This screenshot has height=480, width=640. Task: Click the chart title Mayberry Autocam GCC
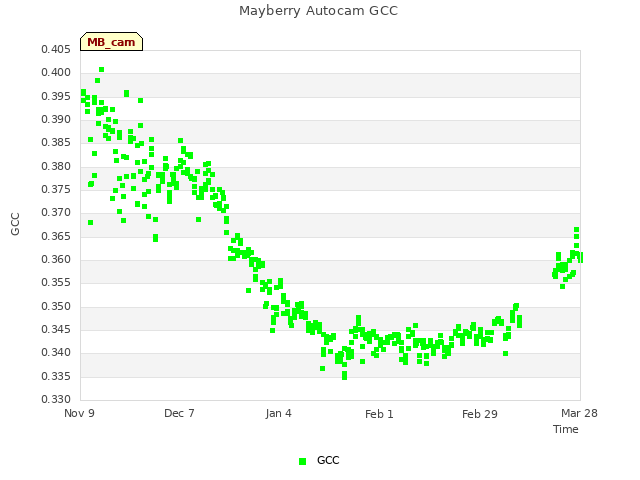(318, 11)
